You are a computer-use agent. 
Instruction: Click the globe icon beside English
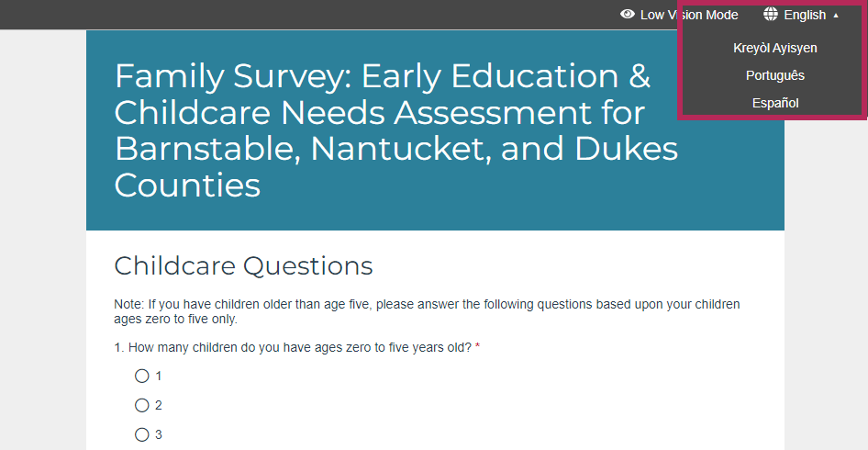771,15
